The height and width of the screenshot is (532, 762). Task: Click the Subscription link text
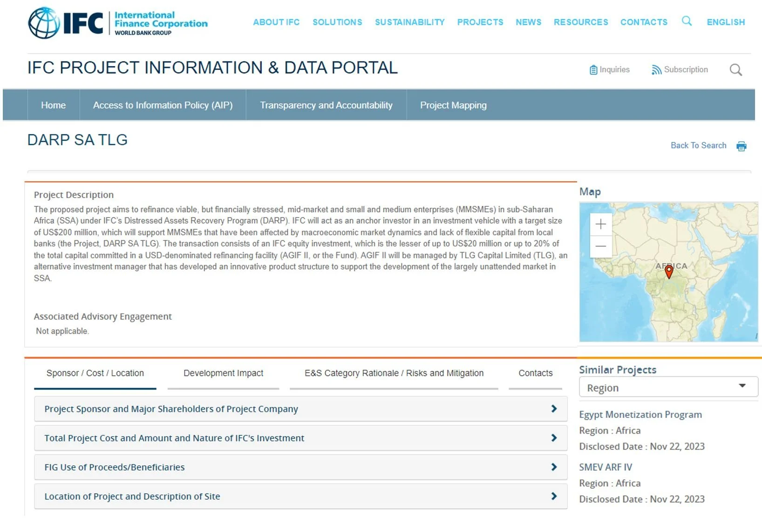point(686,69)
